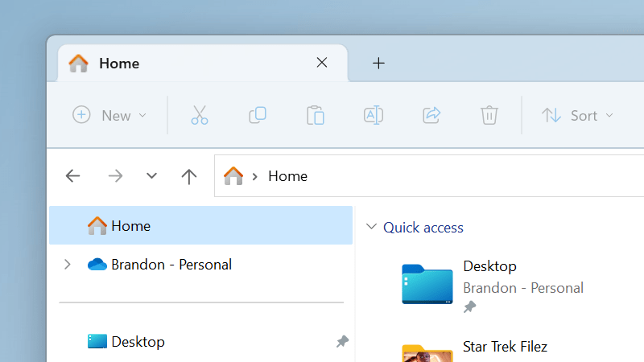Open the New item dropdown
Viewport: 644px width, 362px height.
[109, 115]
